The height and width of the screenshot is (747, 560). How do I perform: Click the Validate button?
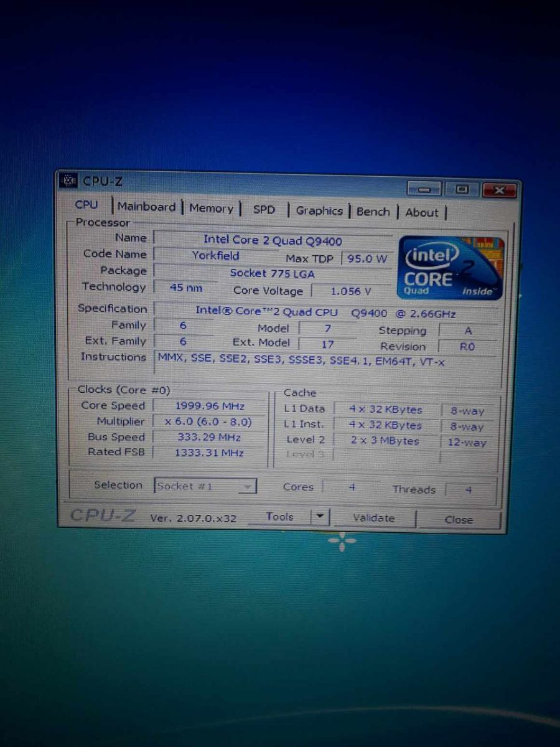pos(373,518)
